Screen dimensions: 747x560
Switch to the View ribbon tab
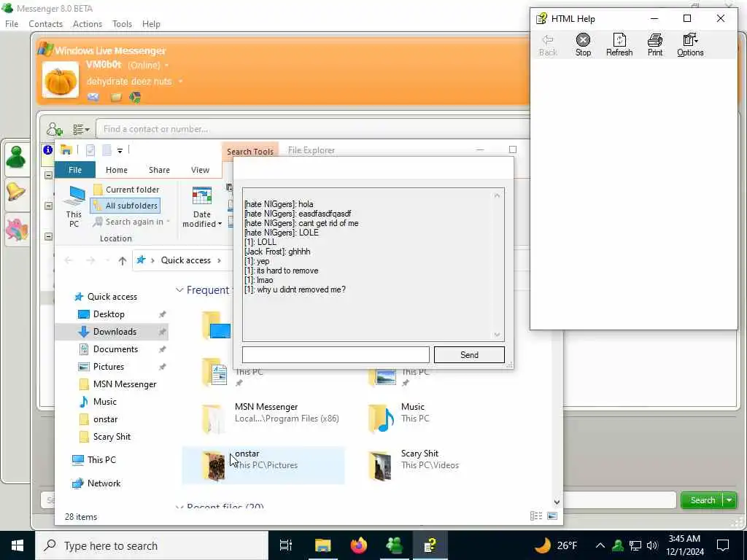click(200, 170)
